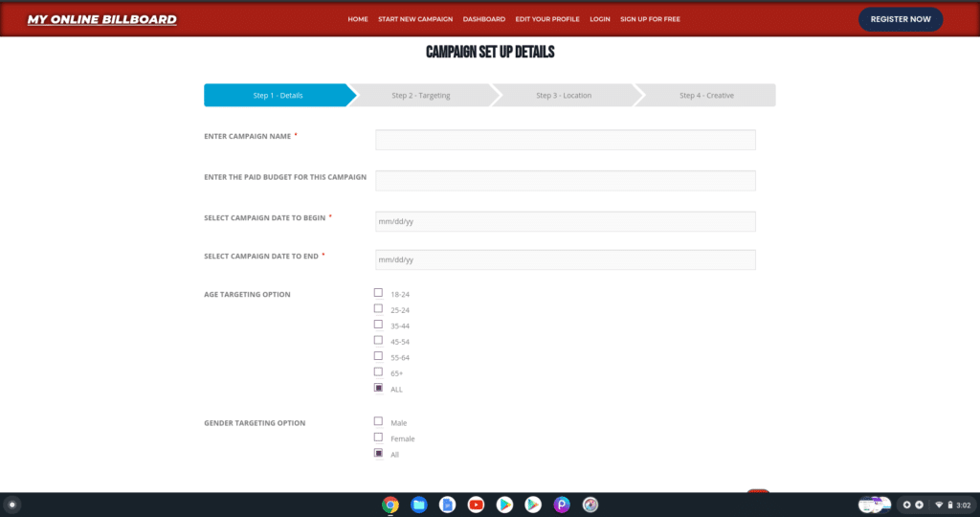
Task: Click the battery status icon
Action: [x=950, y=506]
